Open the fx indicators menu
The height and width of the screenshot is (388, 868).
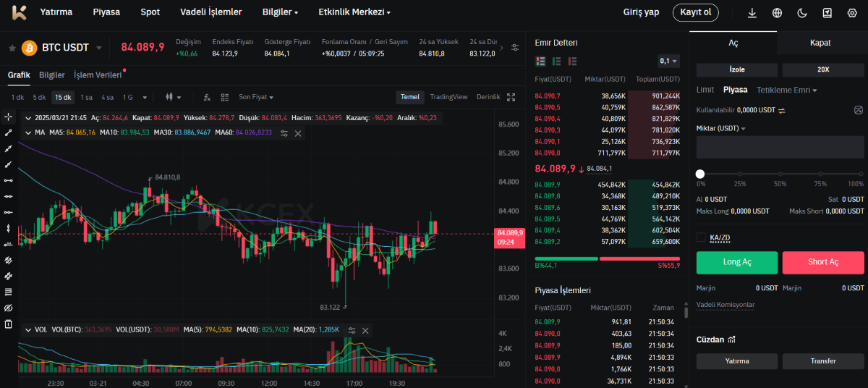pos(207,97)
